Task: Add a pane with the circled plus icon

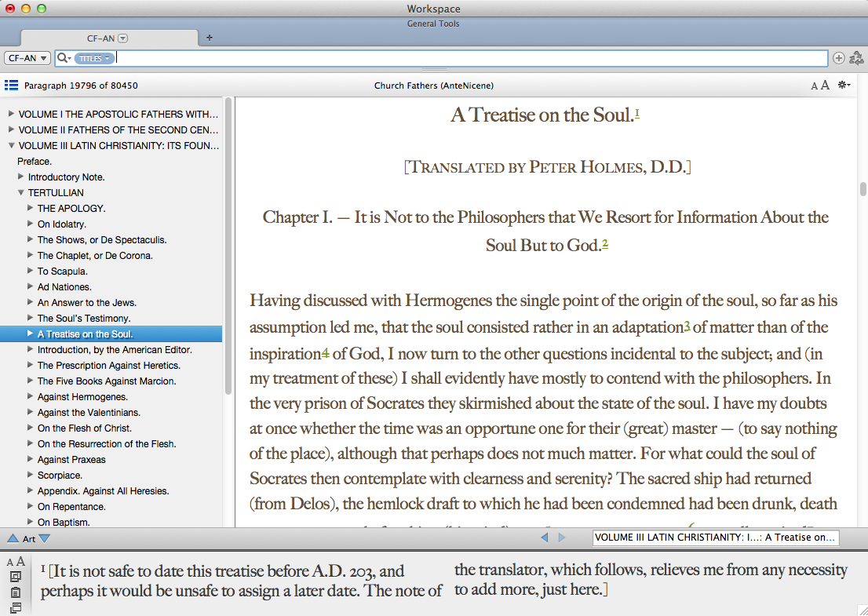Action: click(839, 58)
